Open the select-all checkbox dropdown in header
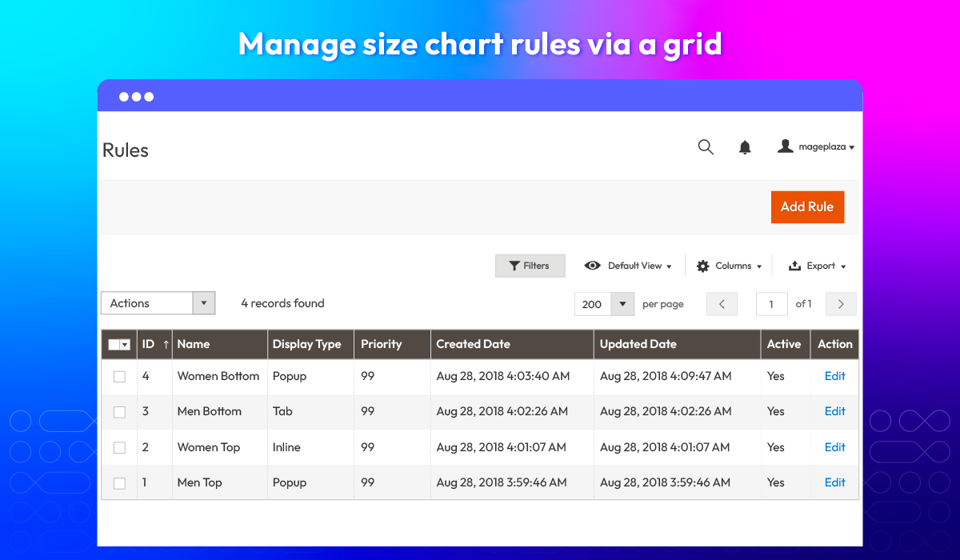The height and width of the screenshot is (560, 960). coord(125,345)
